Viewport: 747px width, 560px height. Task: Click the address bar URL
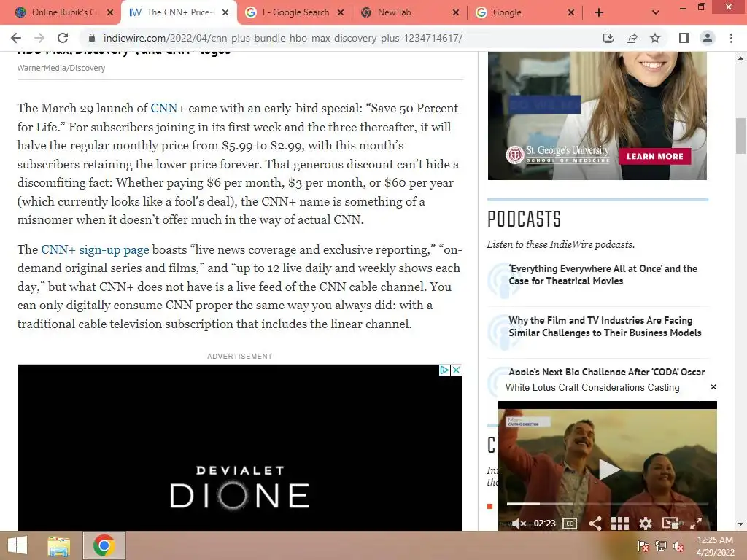(282, 38)
